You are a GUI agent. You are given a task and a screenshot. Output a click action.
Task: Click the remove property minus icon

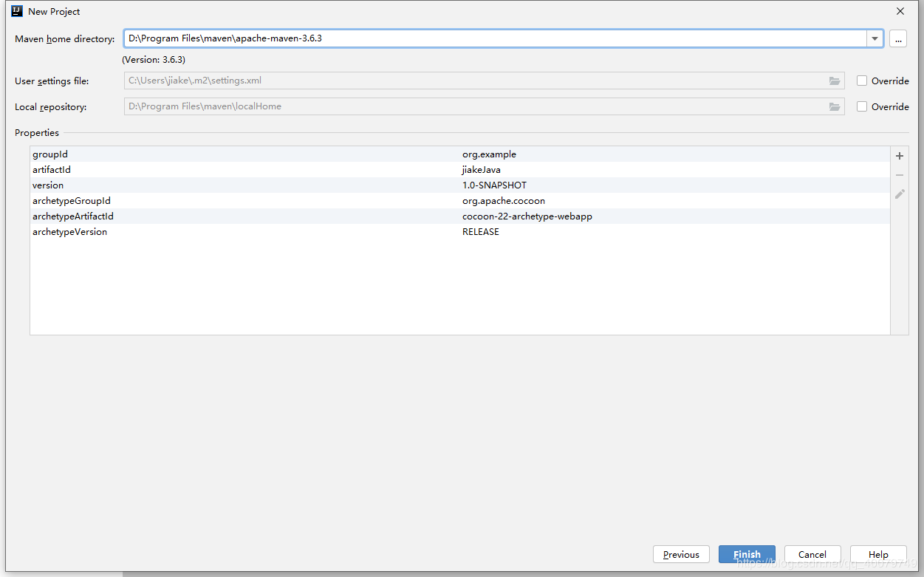pyautogui.click(x=900, y=175)
